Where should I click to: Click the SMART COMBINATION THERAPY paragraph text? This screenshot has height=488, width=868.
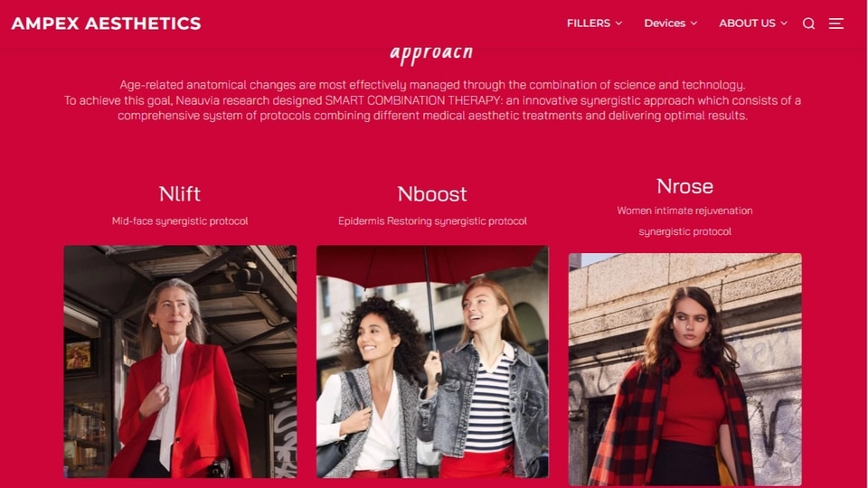(432, 100)
